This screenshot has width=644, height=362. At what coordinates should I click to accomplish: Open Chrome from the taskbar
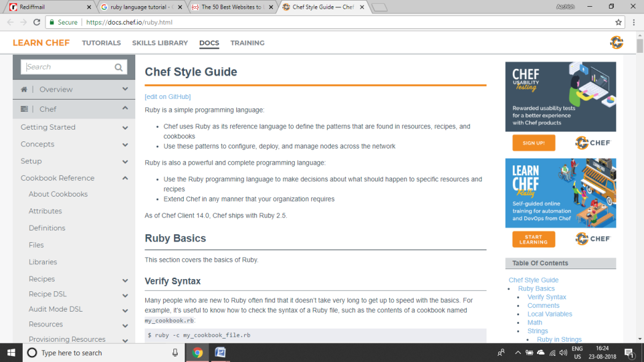pyautogui.click(x=197, y=353)
